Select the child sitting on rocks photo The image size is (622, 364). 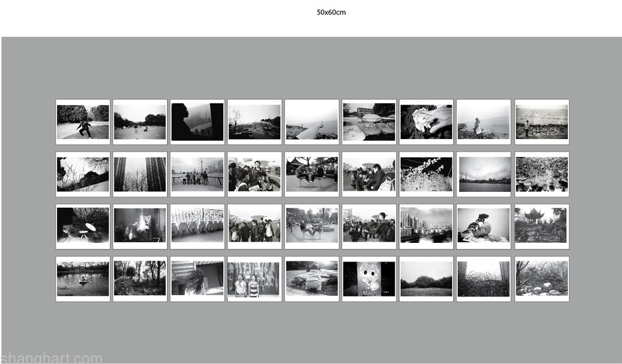[312, 279]
